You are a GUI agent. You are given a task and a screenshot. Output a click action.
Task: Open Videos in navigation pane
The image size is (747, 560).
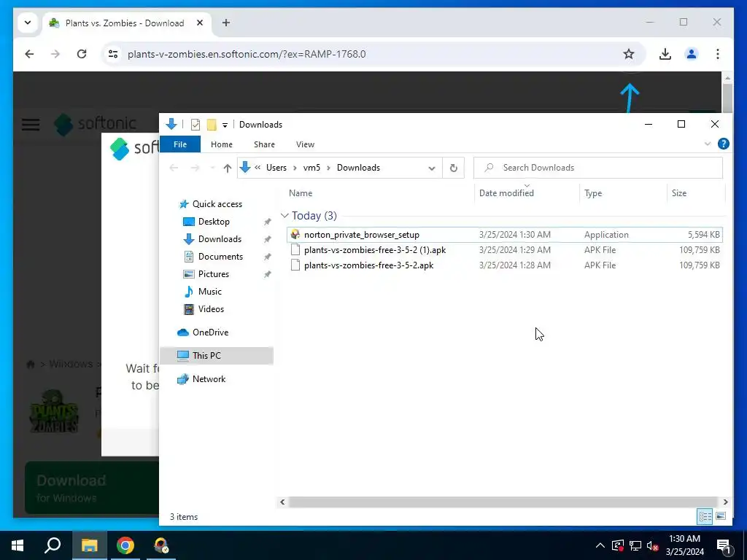tap(211, 309)
